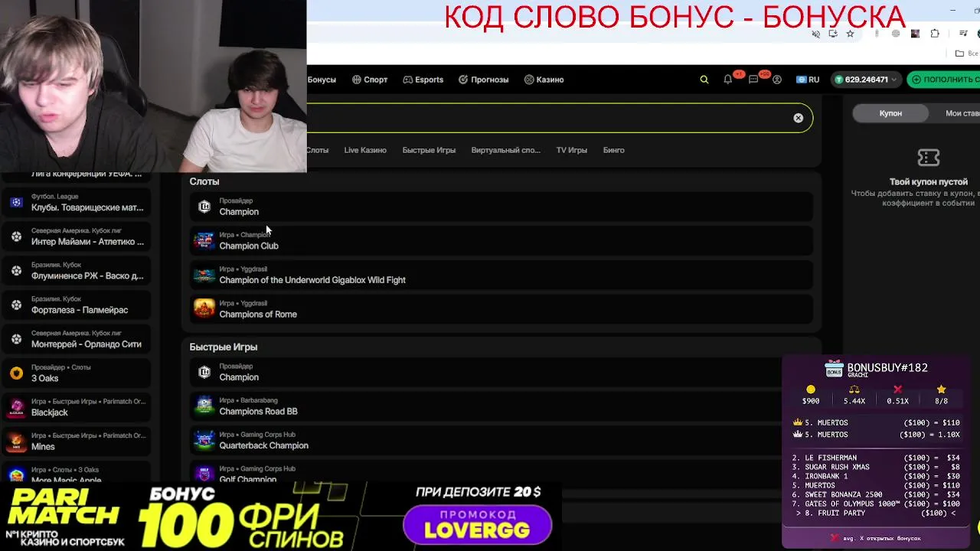Open the site search magnifier icon

(704, 80)
